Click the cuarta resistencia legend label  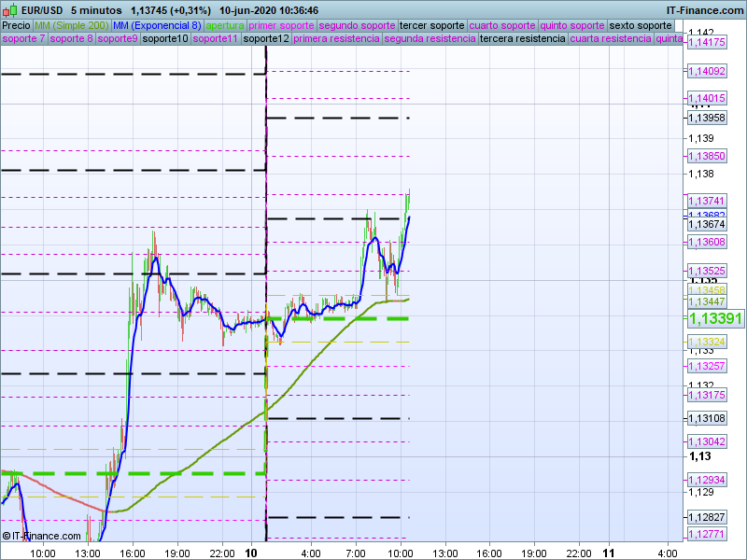coord(610,39)
